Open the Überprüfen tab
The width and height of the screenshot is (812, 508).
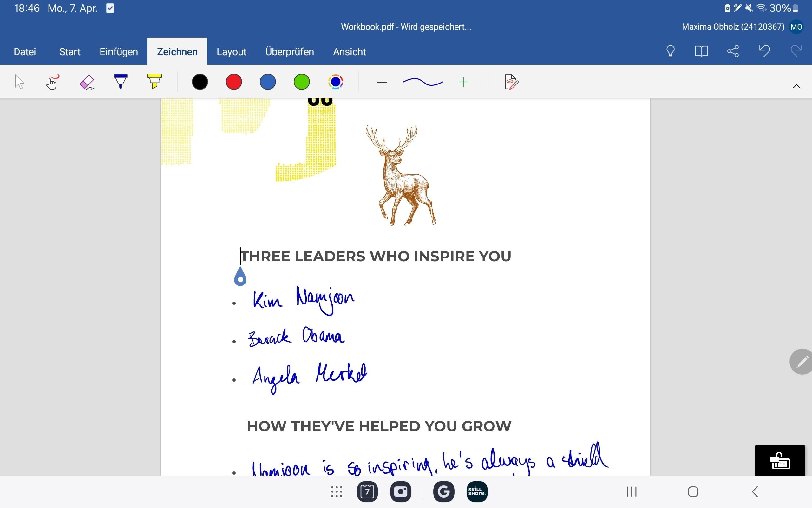click(290, 52)
